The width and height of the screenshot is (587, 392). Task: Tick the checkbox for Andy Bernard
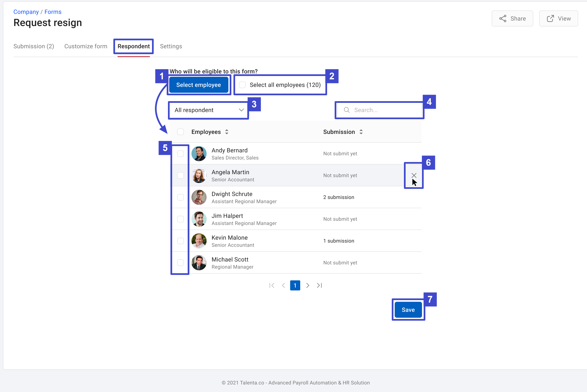(181, 153)
